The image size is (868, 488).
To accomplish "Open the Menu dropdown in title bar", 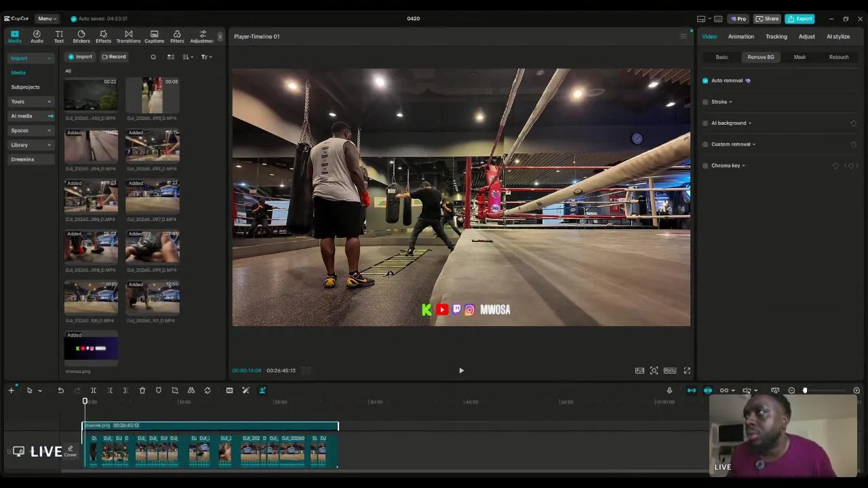I will [47, 18].
